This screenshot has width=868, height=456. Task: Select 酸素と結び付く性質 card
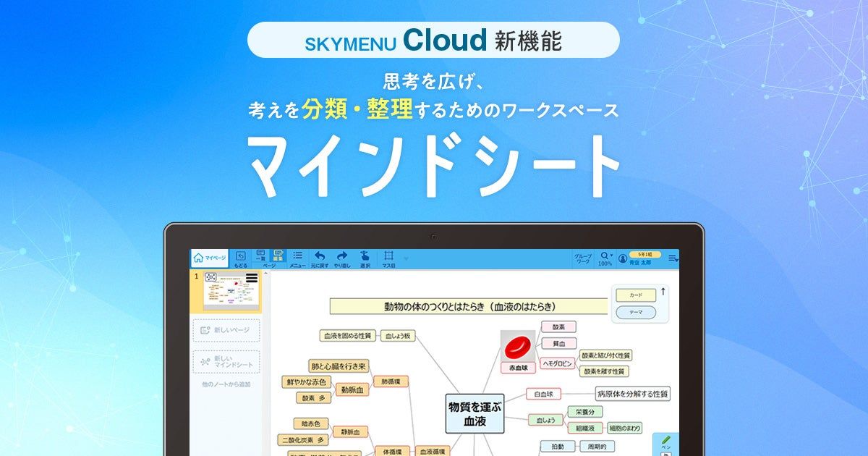606,355
